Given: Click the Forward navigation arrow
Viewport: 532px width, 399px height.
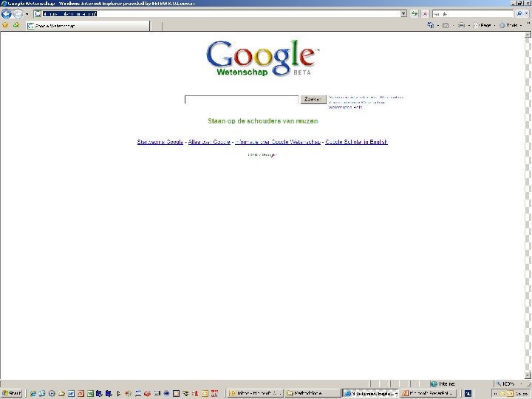Looking at the screenshot, I should point(18,14).
